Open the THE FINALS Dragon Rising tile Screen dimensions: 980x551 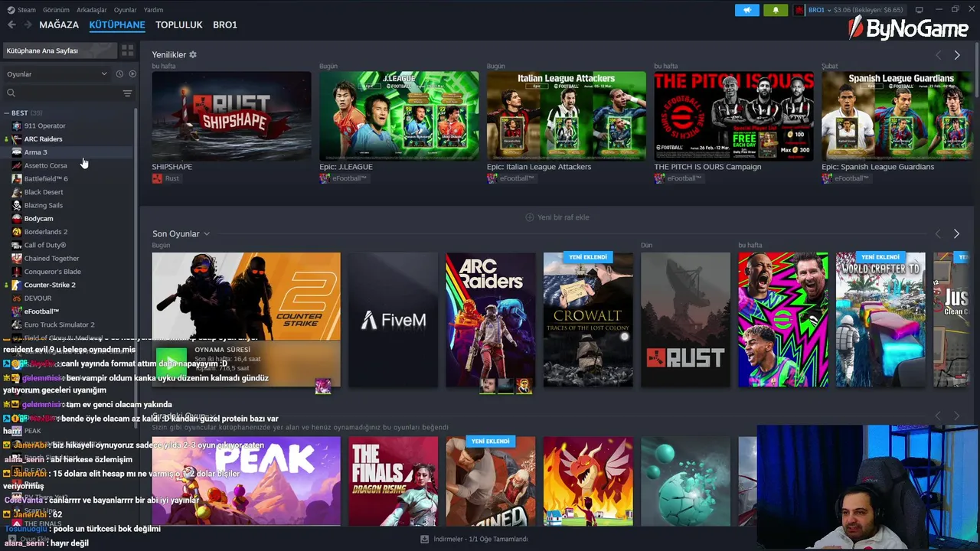394,481
